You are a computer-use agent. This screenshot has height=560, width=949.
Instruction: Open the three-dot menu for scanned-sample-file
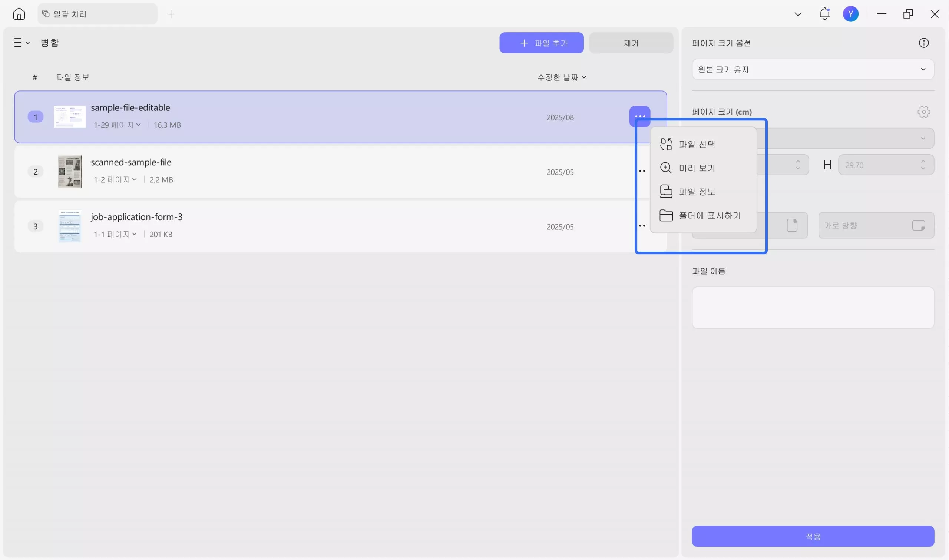point(642,171)
